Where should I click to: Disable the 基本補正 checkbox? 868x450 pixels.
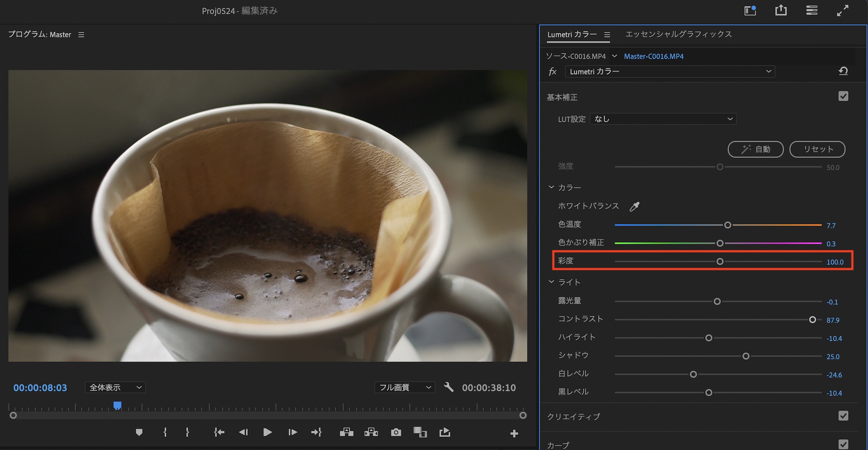[843, 96]
